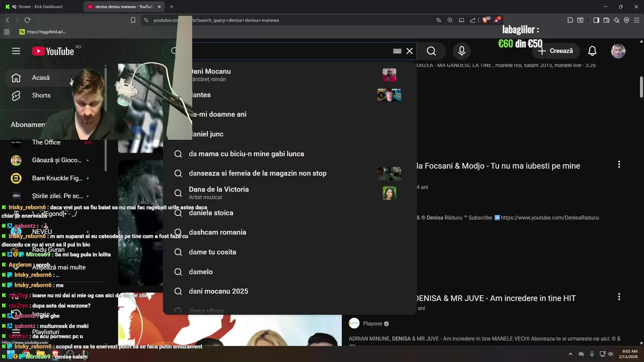Select suggestion daniela stoica
Screen dimensions: 644x362
(x=290, y=213)
